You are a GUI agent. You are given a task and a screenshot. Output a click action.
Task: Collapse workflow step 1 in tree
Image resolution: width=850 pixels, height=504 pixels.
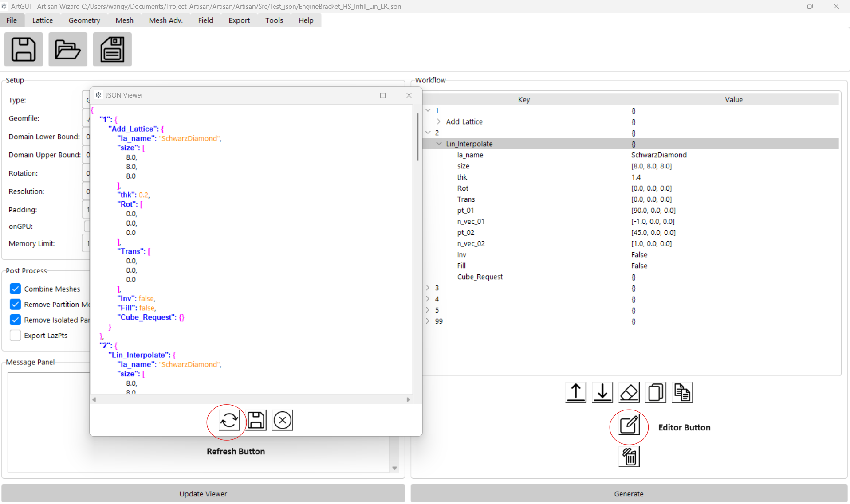pos(428,110)
